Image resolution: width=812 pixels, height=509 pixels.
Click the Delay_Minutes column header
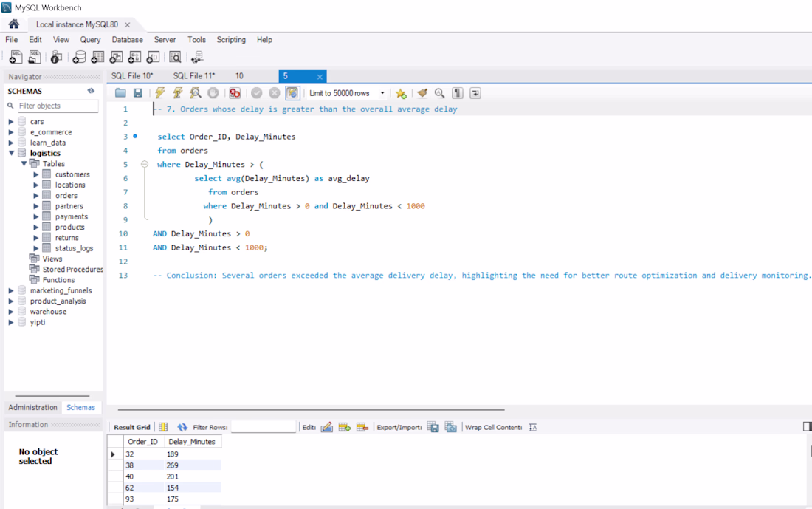coord(192,442)
